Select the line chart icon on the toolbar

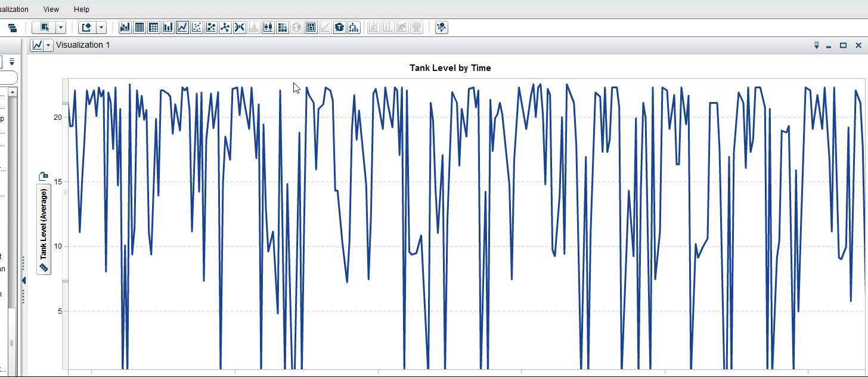(x=182, y=27)
